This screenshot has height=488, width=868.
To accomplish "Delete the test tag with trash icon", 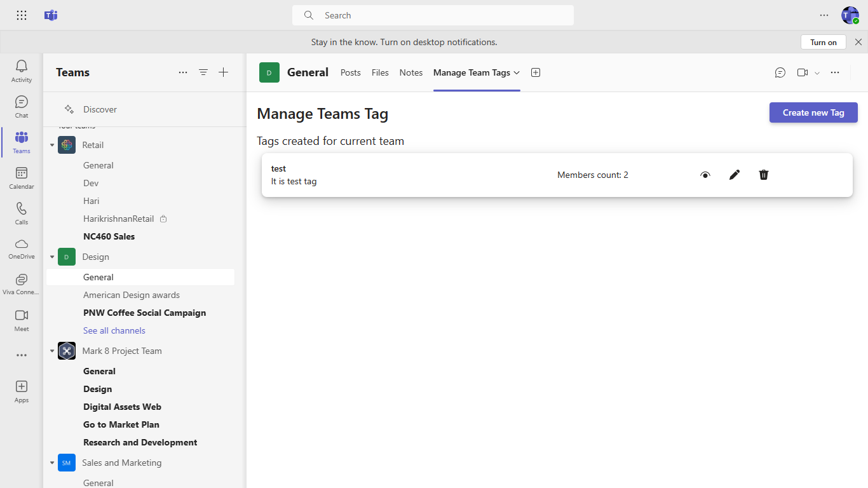I will [x=764, y=175].
